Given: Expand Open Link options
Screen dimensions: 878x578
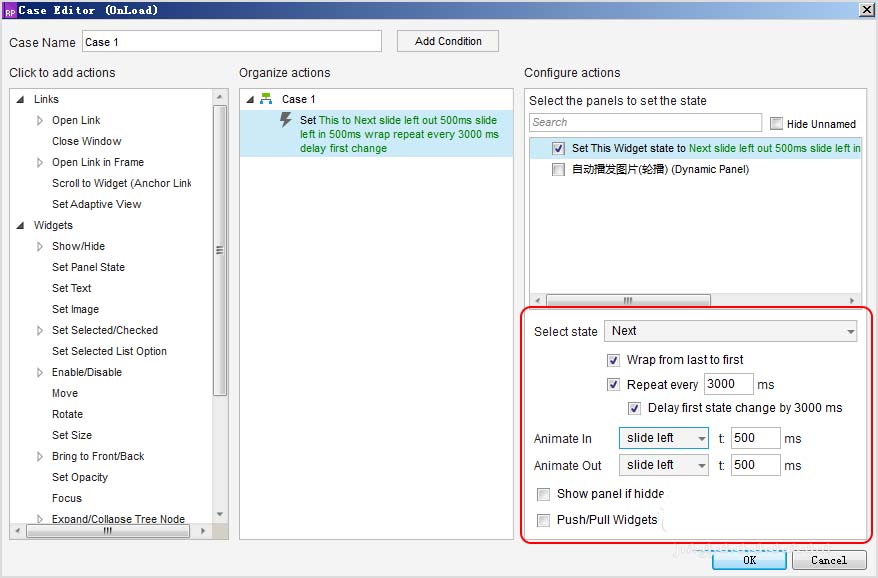Looking at the screenshot, I should tap(40, 120).
